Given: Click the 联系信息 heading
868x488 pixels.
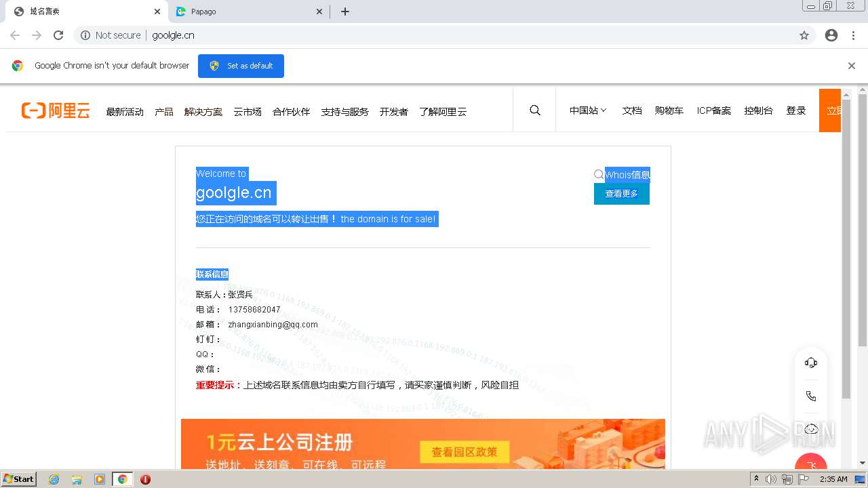Looking at the screenshot, I should pyautogui.click(x=212, y=274).
